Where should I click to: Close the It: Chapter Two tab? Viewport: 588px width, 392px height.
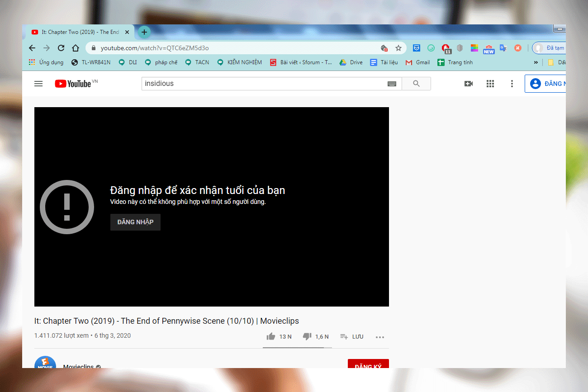click(x=127, y=32)
